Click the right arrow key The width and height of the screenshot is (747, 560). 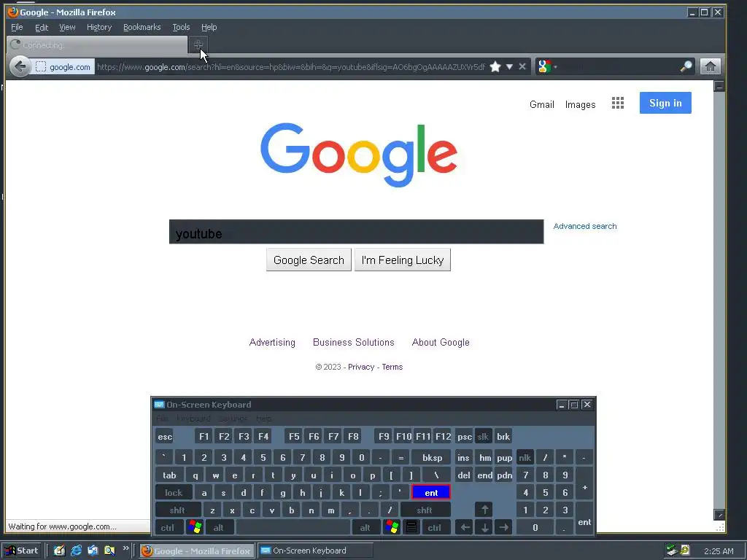pyautogui.click(x=504, y=528)
